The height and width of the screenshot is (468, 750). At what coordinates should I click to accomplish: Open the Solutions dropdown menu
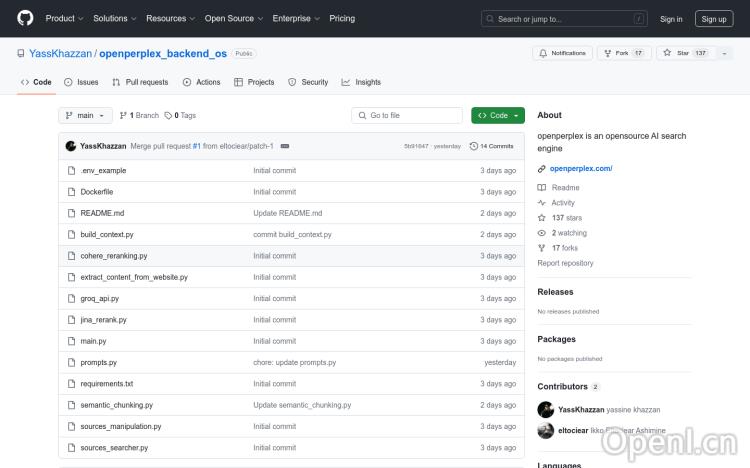click(114, 18)
